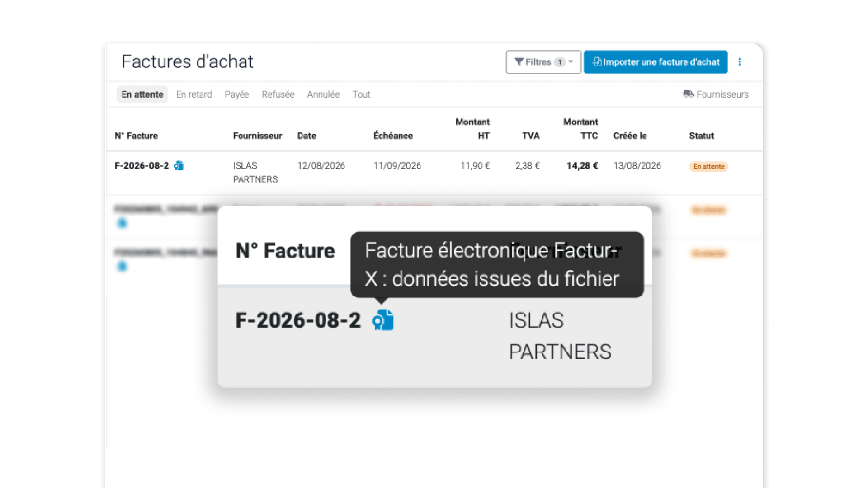Select the En attente tab
Viewport: 868px width, 488px height.
tap(142, 94)
